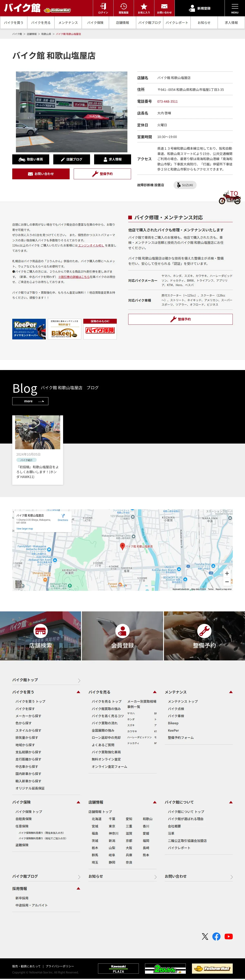The width and height of the screenshot is (245, 980).
Task: Open the 整備予約 wrench tile
Action: [204, 636]
